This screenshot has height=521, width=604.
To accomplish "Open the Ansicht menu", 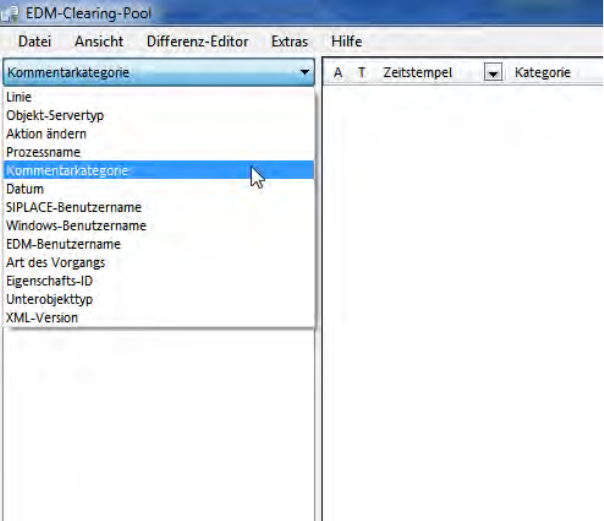I will click(99, 41).
